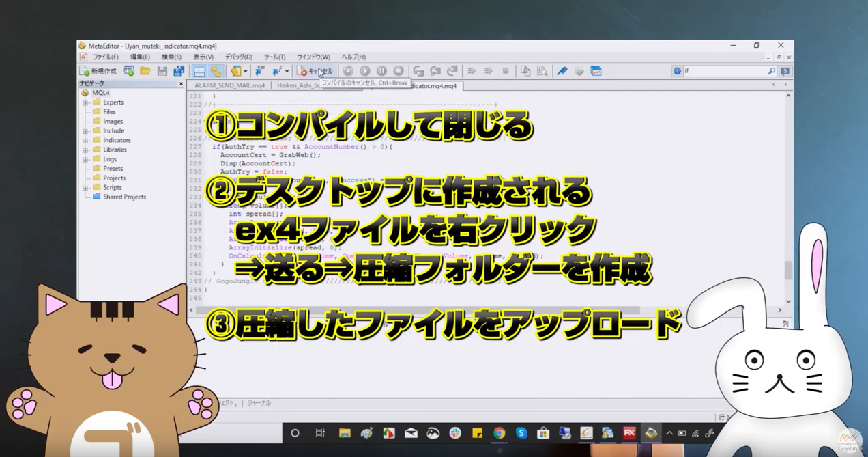This screenshot has height=457, width=868.
Task: Select the Presets folder
Action: tap(113, 169)
